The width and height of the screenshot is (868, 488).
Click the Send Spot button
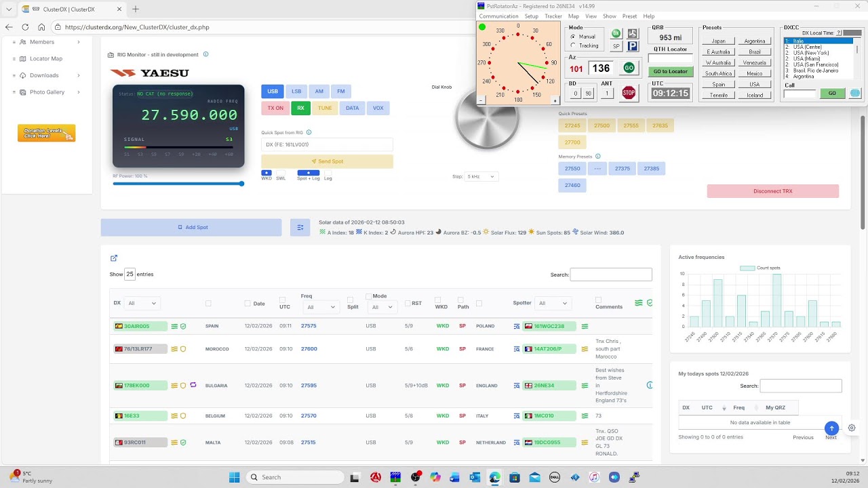pyautogui.click(x=327, y=161)
